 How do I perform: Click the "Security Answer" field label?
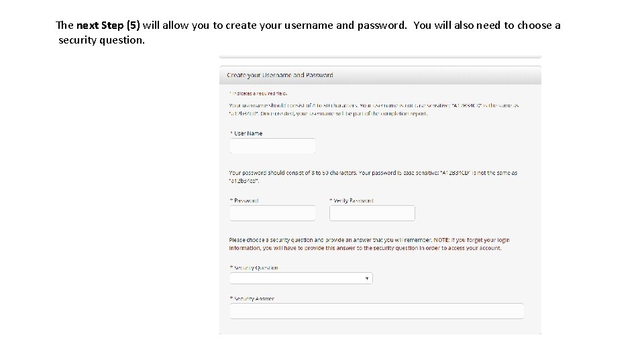coord(254,299)
